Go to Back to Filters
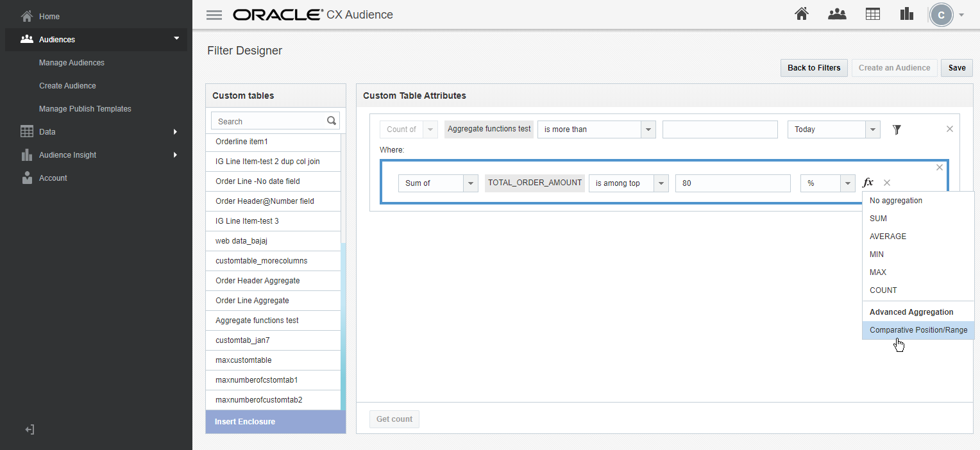Viewport: 980px width, 450px height. (813, 67)
